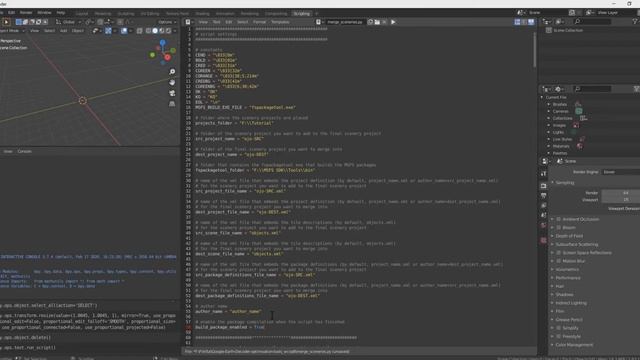Toggle syntax highlighting in text editor
Screen dimensions: 640x360
pyautogui.click(x=531, y=22)
